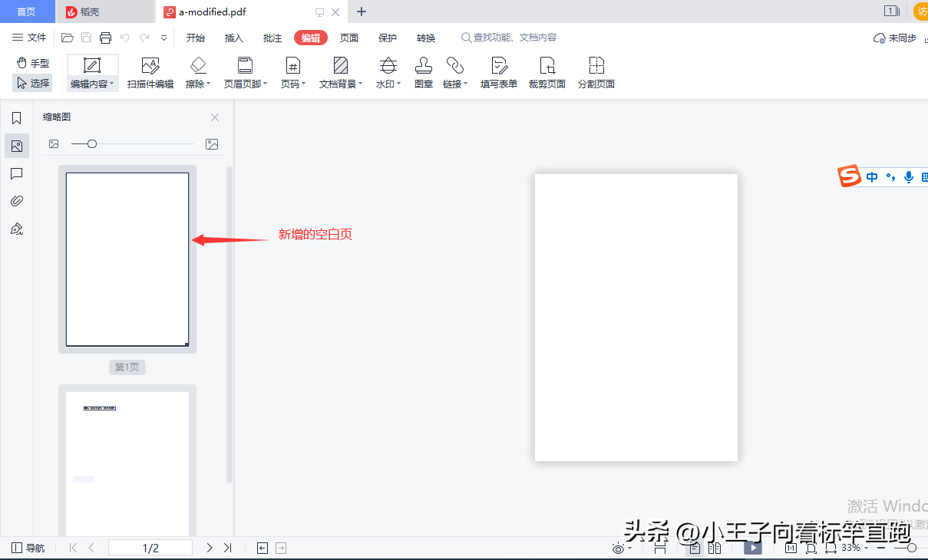The height and width of the screenshot is (560, 928).
Task: Toggle the thumbnail panel sidebar icon
Action: [x=16, y=146]
